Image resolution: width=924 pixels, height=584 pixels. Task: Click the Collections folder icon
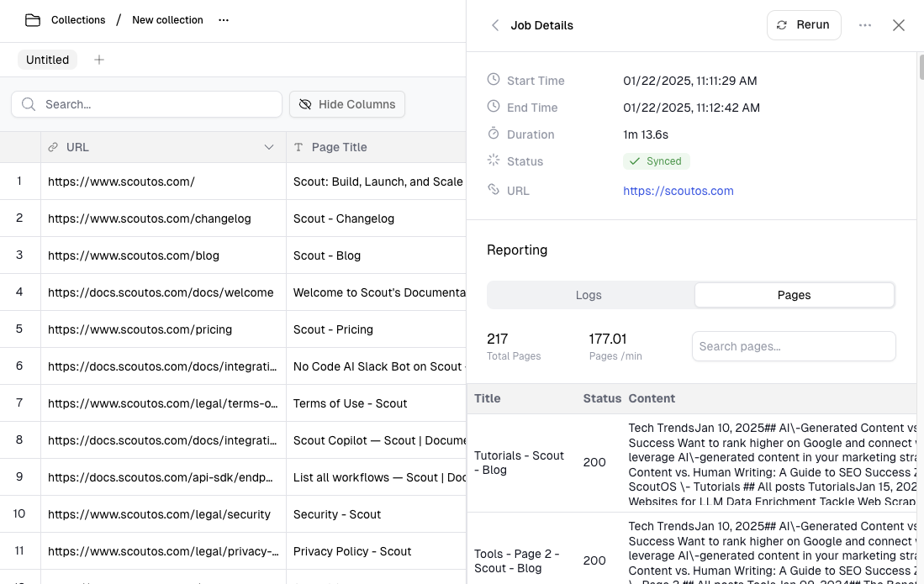coord(33,20)
